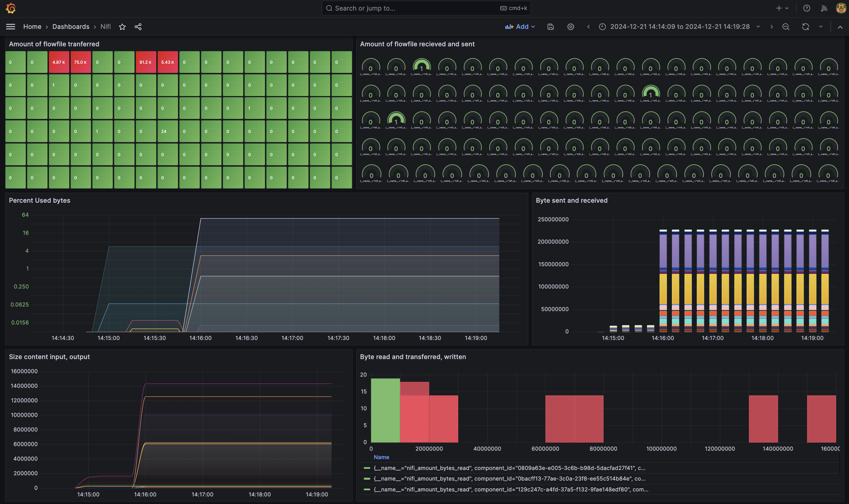This screenshot has height=504, width=849.
Task: Click the Nifi breadcrumb
Action: pyautogui.click(x=105, y=27)
